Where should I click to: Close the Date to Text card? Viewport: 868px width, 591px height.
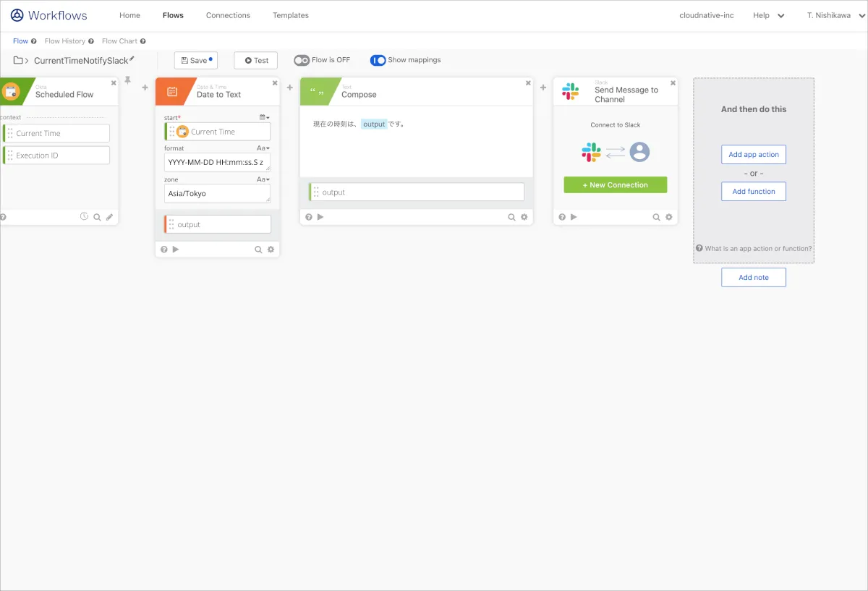point(274,83)
